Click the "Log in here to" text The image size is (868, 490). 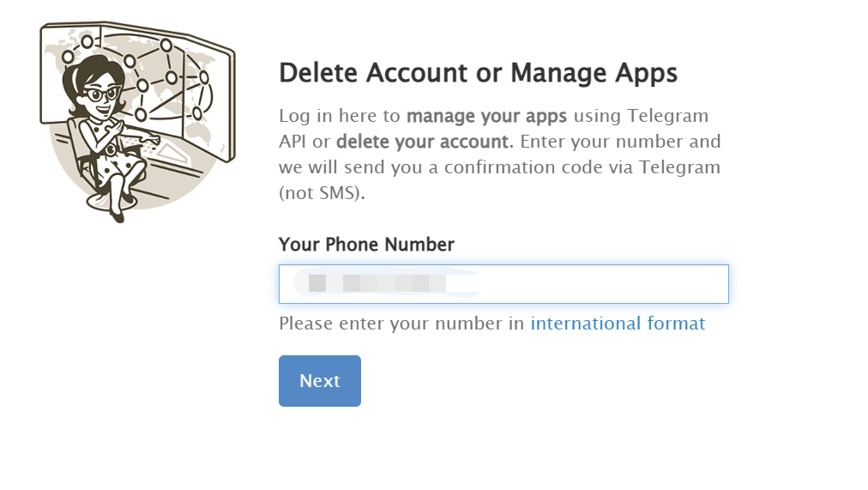tap(340, 116)
